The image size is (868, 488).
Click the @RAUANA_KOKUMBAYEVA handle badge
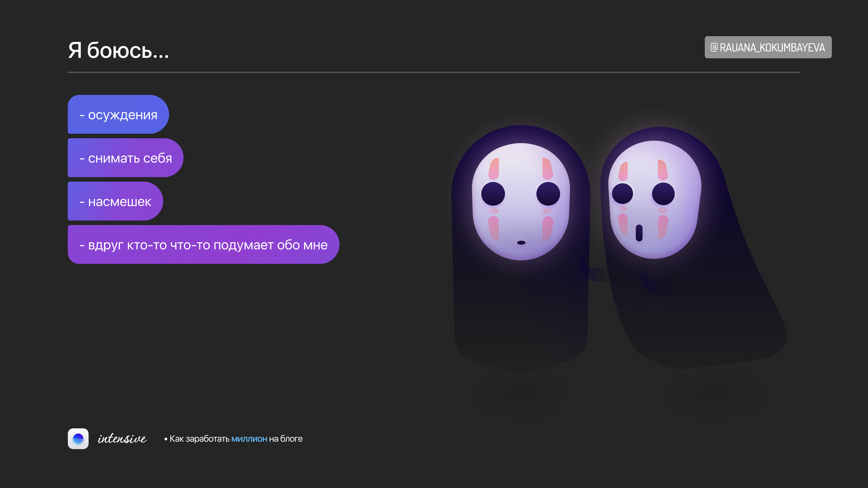(768, 47)
